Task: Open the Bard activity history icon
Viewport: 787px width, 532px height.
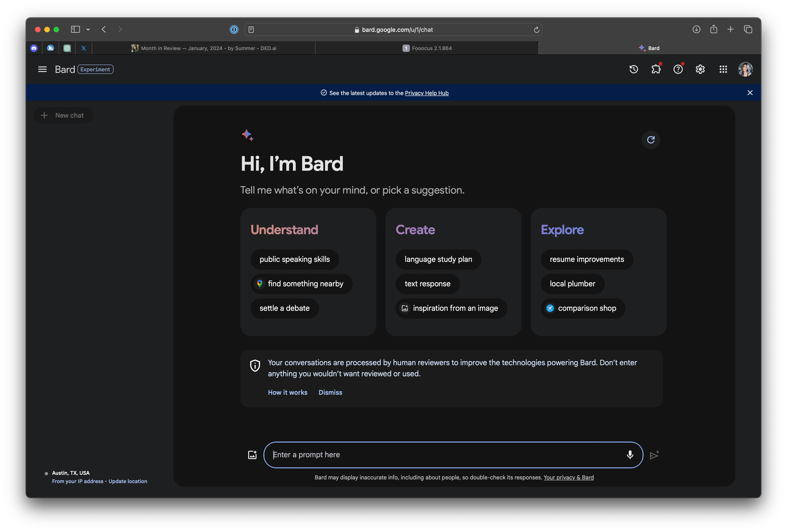Action: point(633,69)
